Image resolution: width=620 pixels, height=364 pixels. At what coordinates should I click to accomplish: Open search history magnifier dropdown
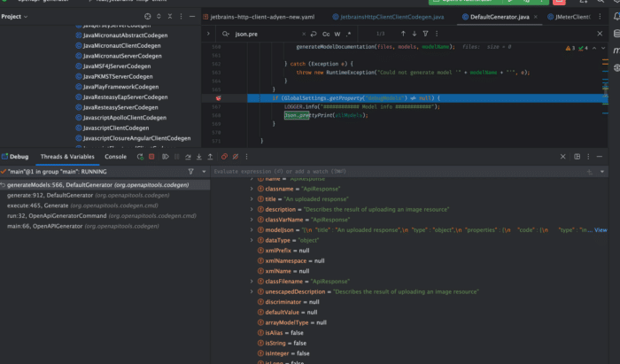click(226, 34)
